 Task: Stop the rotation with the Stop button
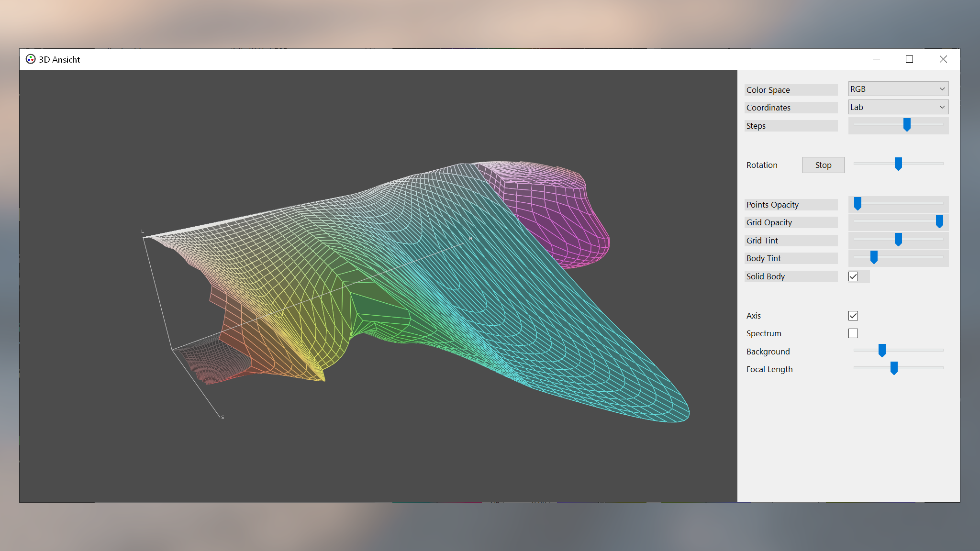[x=823, y=165]
